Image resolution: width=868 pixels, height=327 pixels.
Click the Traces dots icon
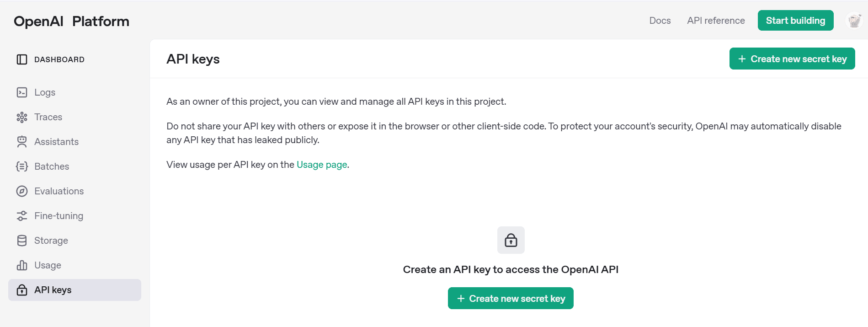coord(22,117)
